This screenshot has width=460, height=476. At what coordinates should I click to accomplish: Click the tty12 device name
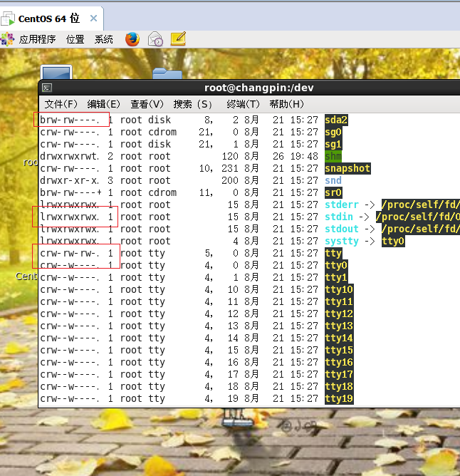[339, 314]
